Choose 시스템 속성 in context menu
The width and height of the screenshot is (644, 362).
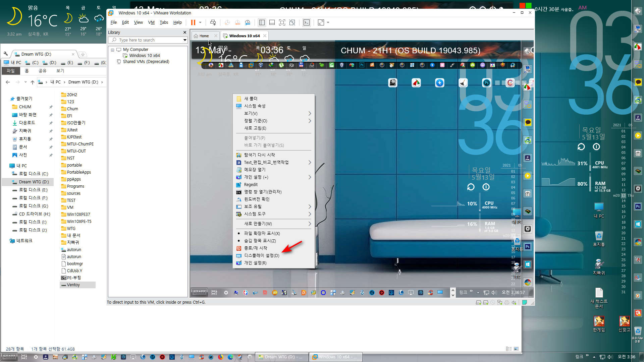[273, 106]
